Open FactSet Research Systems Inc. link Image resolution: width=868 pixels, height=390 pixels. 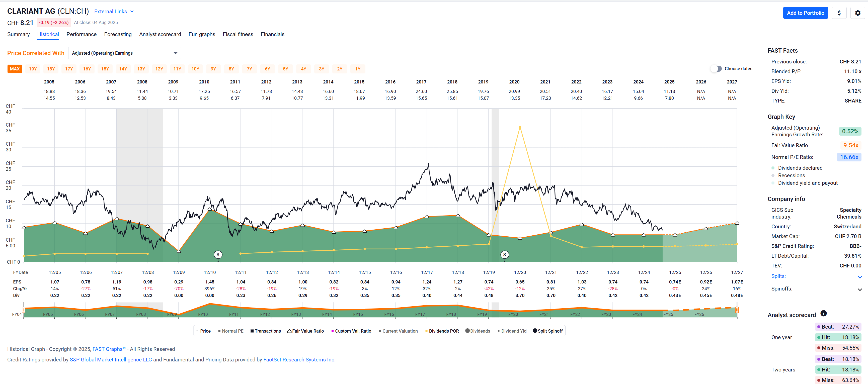pos(299,360)
